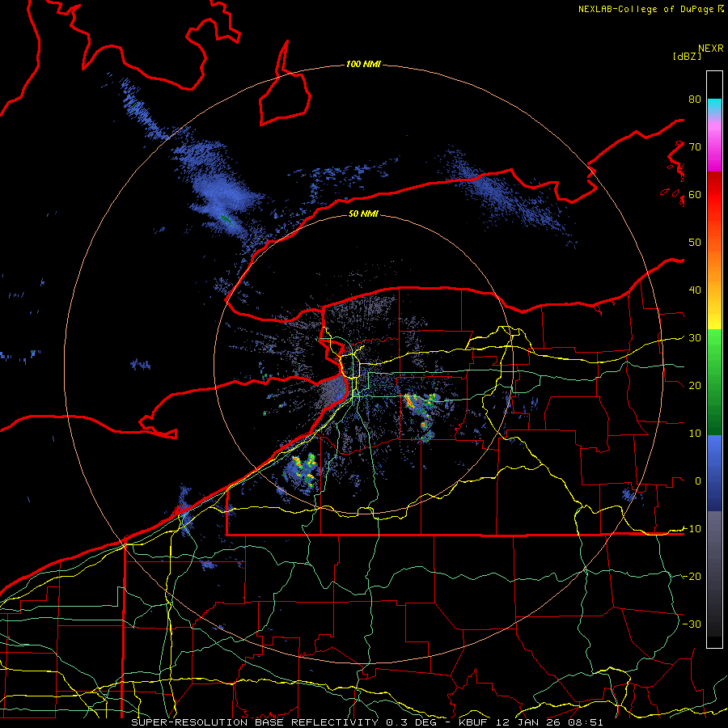Click the 80 dBZ value on the scale
728x728 pixels.
coord(695,99)
